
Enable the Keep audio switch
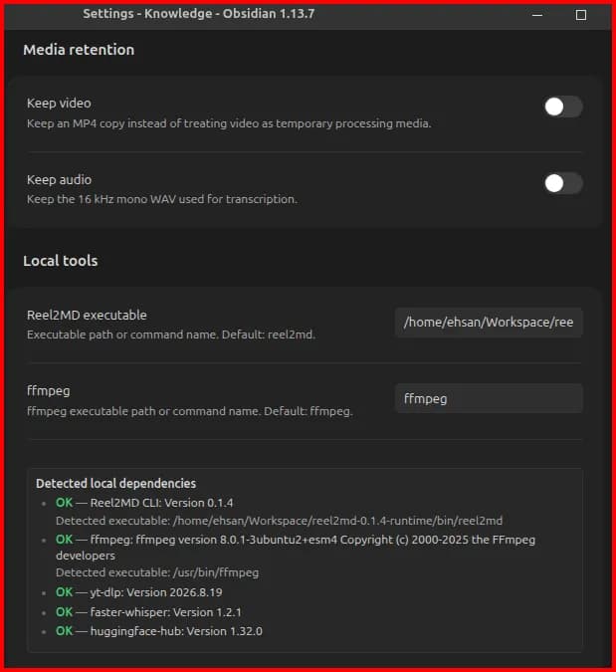[563, 183]
